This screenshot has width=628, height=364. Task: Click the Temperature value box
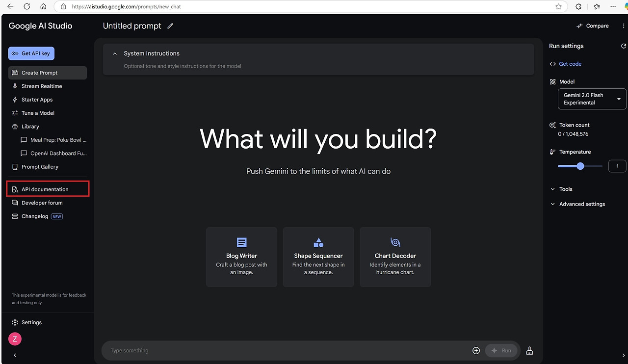tap(617, 166)
